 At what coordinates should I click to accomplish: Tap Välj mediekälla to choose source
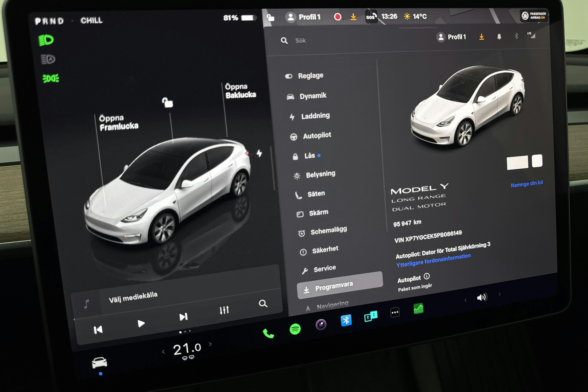point(133,297)
